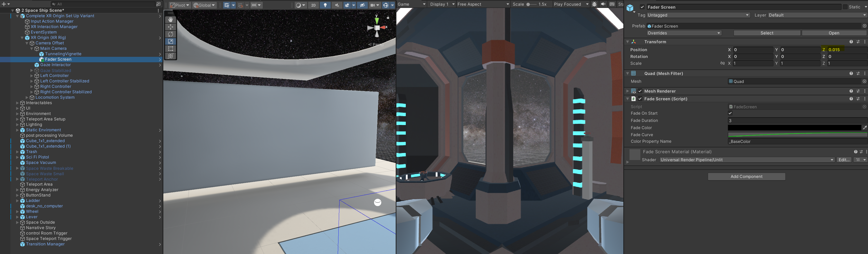Uncheck the Fade On Start checkbox
Viewport: 868px width, 254px height.
(x=730, y=113)
